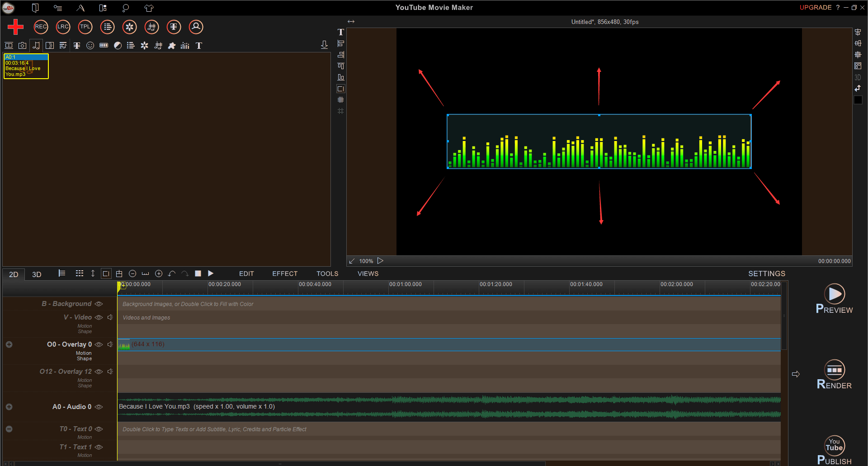Click the PREVIEW button

(835, 299)
